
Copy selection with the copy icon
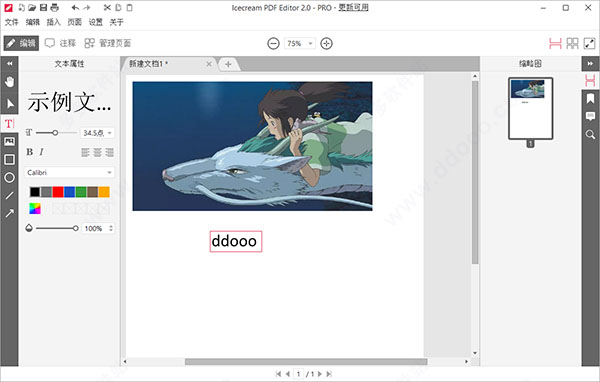pyautogui.click(x=119, y=7)
